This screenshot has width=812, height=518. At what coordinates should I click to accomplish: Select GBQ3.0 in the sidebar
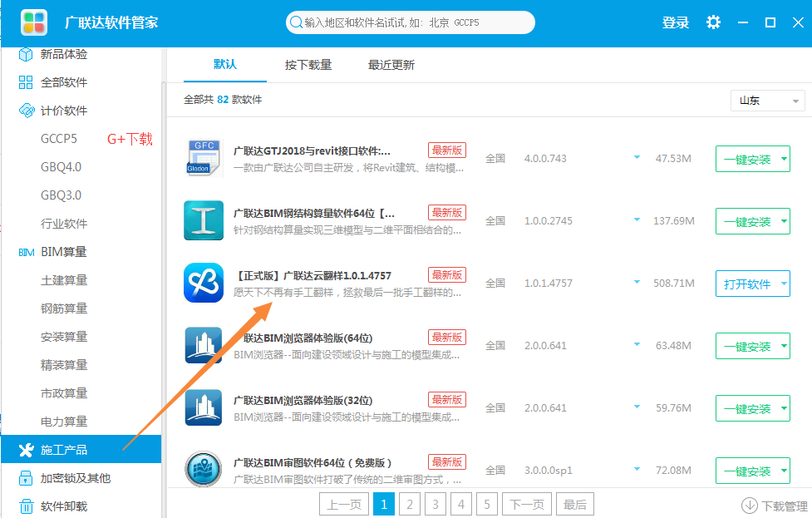pyautogui.click(x=62, y=195)
